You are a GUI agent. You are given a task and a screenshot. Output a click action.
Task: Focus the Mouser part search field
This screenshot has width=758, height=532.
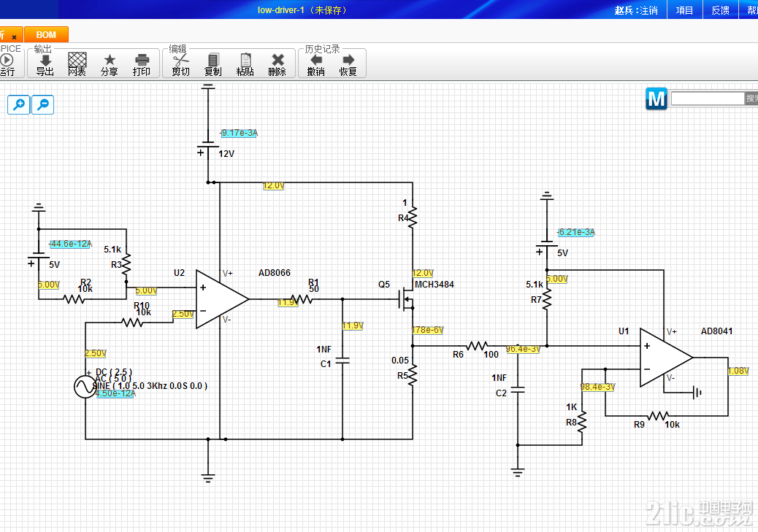click(x=707, y=99)
